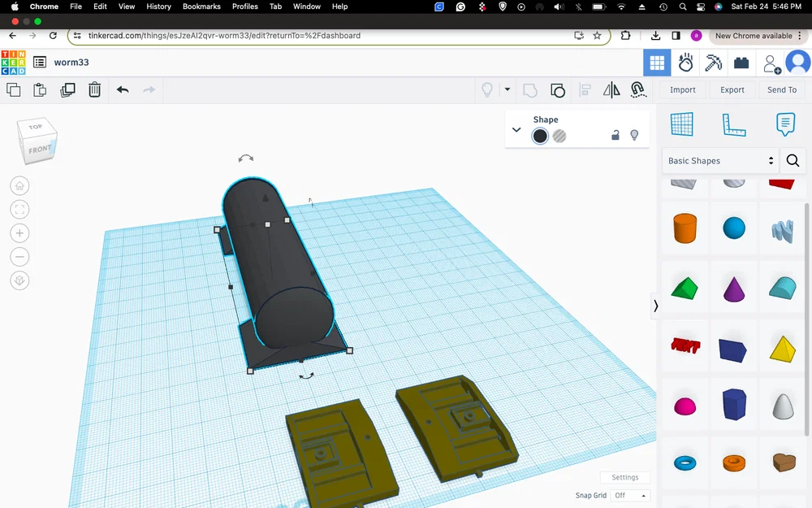Click the Zoom in plus button
812x508 pixels.
(x=19, y=233)
